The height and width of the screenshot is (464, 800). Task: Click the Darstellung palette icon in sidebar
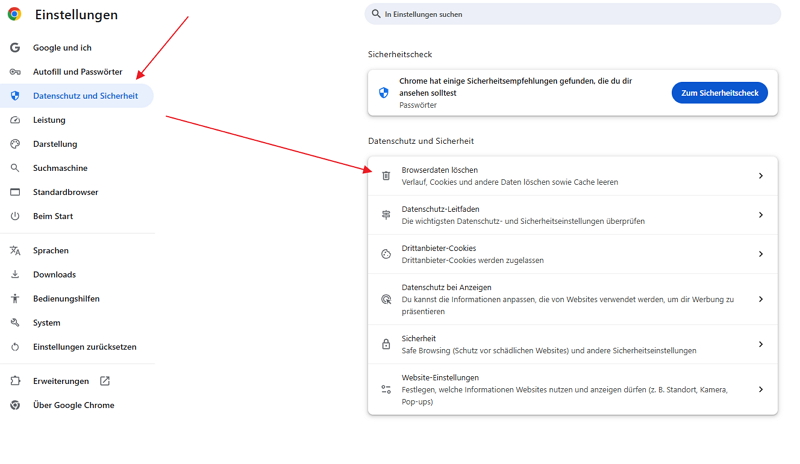(x=15, y=144)
